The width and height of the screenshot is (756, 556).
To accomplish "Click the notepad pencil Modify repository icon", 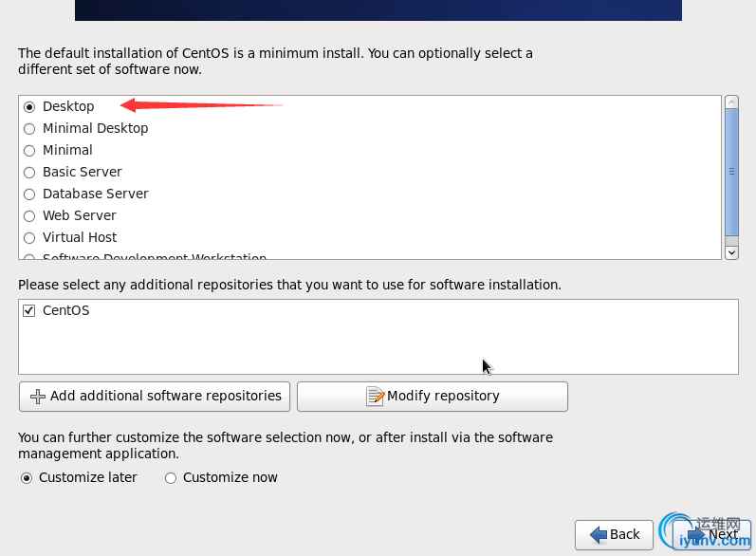I will (x=375, y=397).
